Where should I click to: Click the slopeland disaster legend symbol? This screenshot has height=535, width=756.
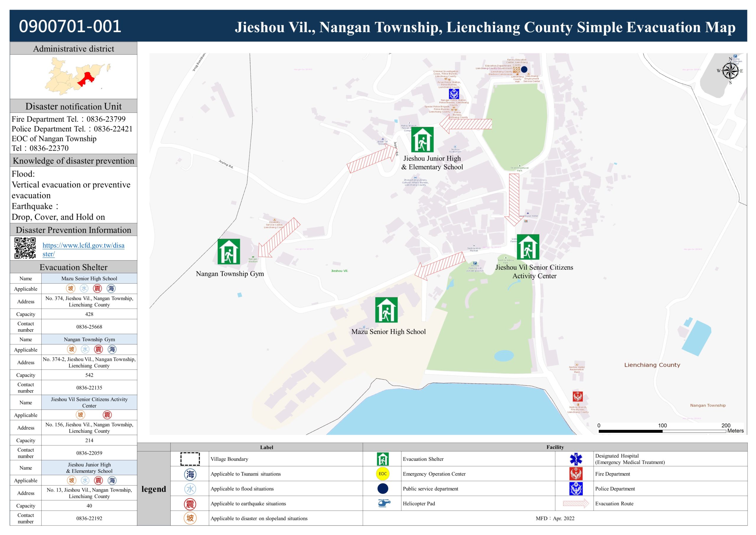tap(190, 518)
